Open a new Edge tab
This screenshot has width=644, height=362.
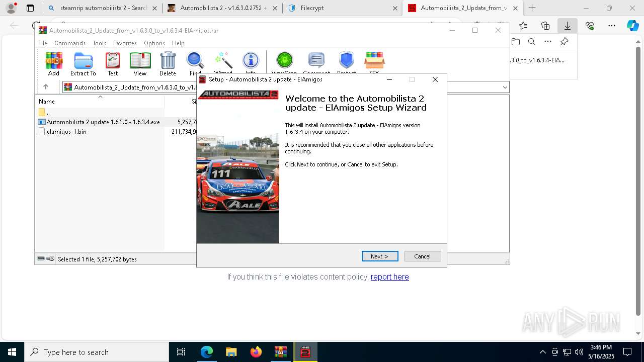point(532,8)
